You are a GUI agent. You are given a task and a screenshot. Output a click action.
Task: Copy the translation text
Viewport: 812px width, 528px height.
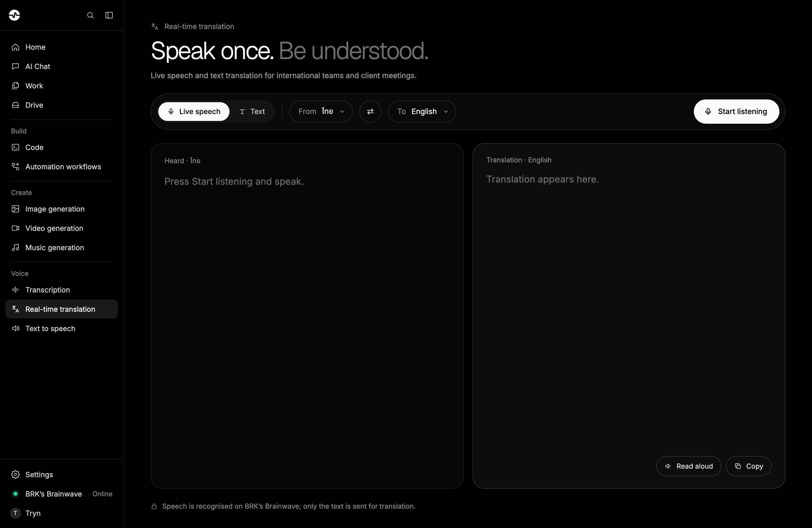[x=748, y=466]
